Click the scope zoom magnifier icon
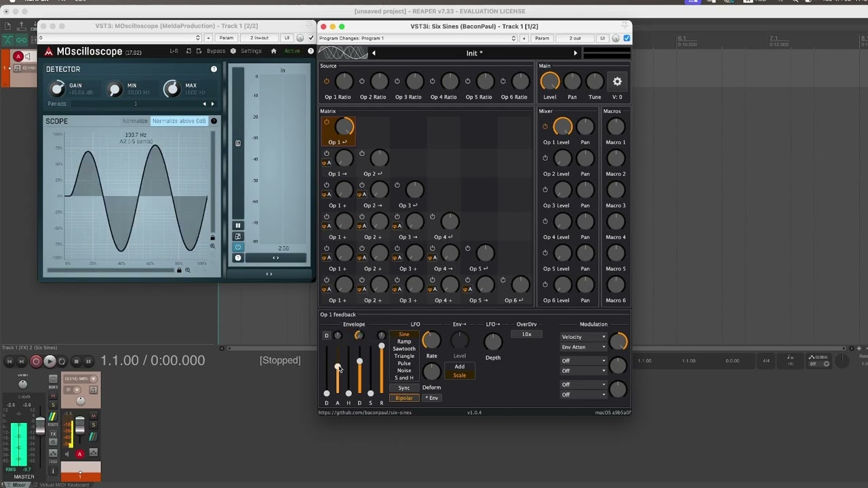Image resolution: width=868 pixels, height=488 pixels. tap(212, 246)
